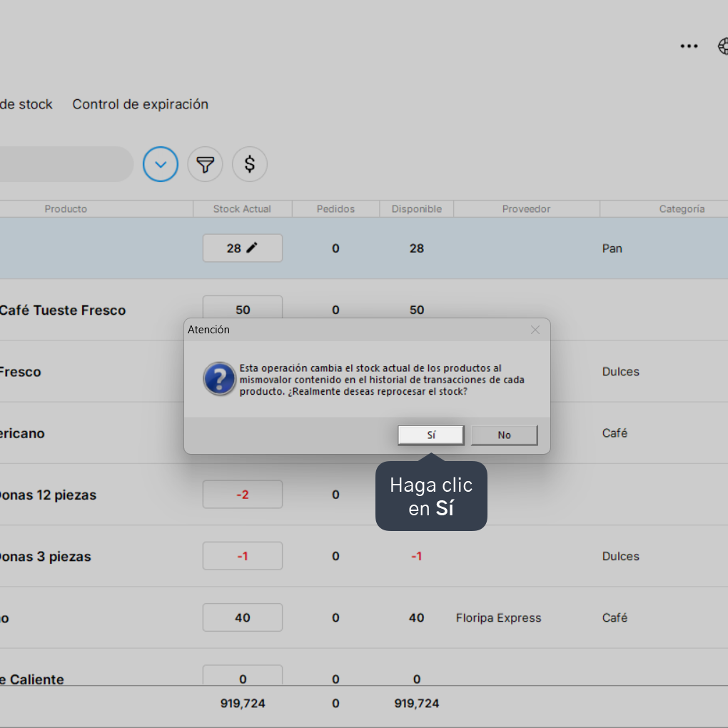This screenshot has height=728, width=728.
Task: Click Disponible value -1 in red
Action: pos(417,556)
